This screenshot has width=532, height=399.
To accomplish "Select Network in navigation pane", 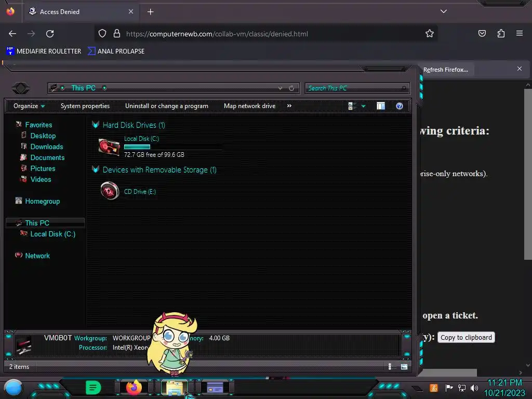I will pyautogui.click(x=37, y=256).
